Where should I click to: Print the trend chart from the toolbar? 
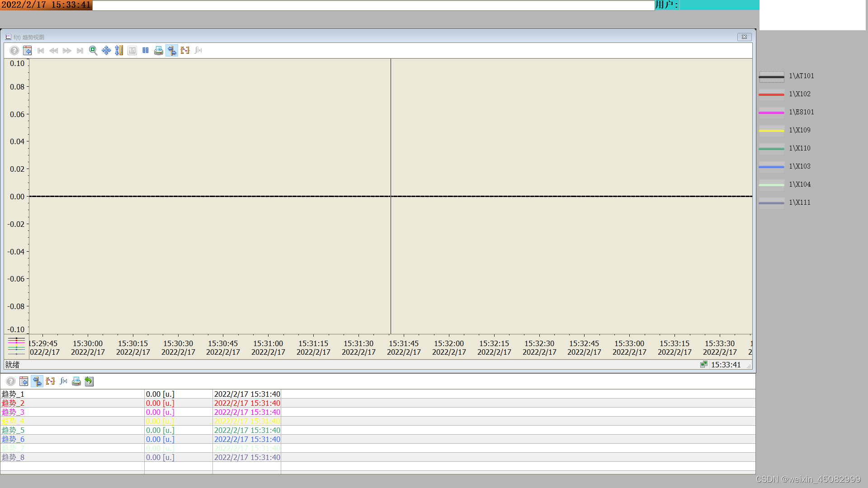pyautogui.click(x=159, y=51)
